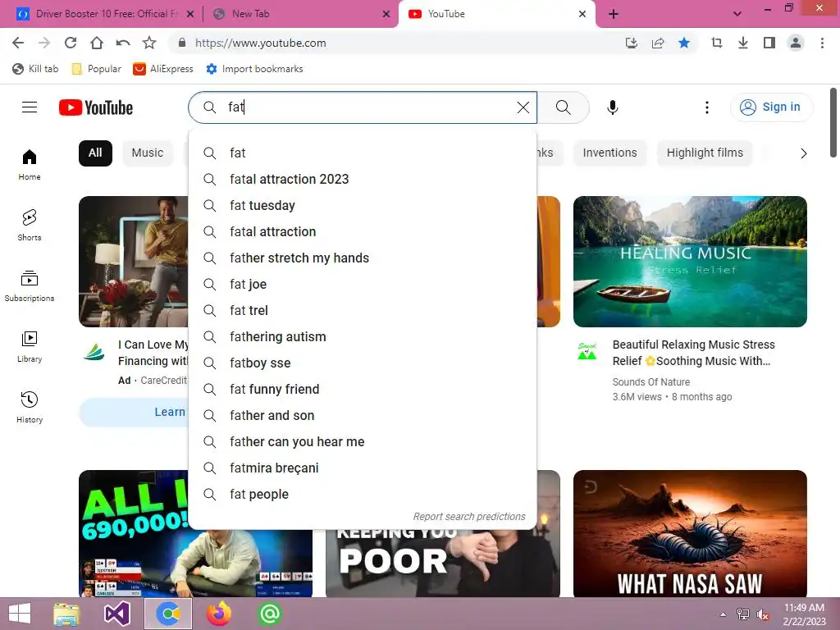Open History in the sidebar

(x=30, y=407)
